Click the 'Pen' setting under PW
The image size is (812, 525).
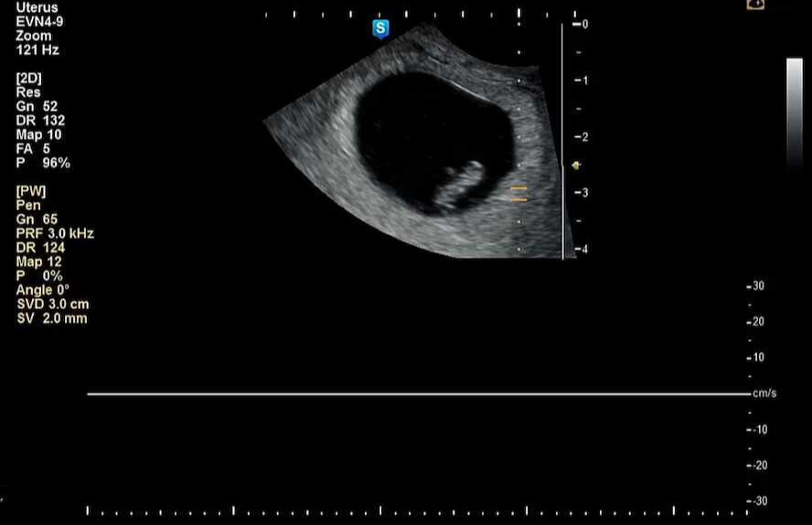28,205
